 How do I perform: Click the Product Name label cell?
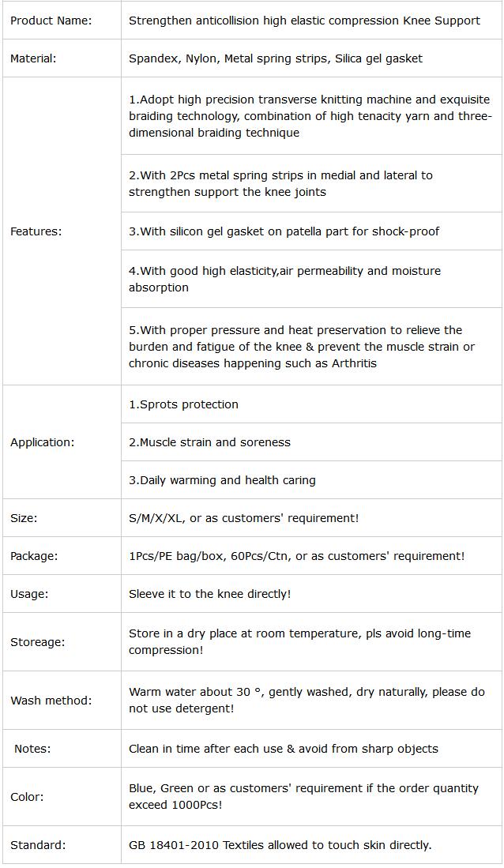[51, 21]
